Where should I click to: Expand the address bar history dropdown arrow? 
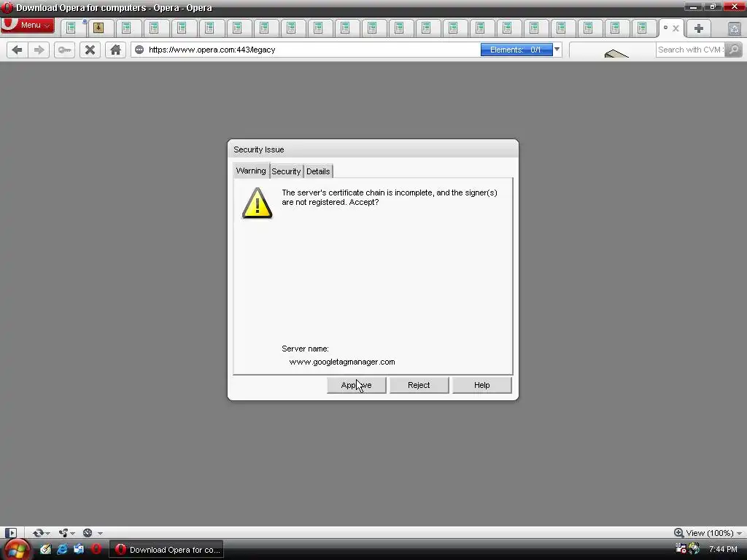557,50
